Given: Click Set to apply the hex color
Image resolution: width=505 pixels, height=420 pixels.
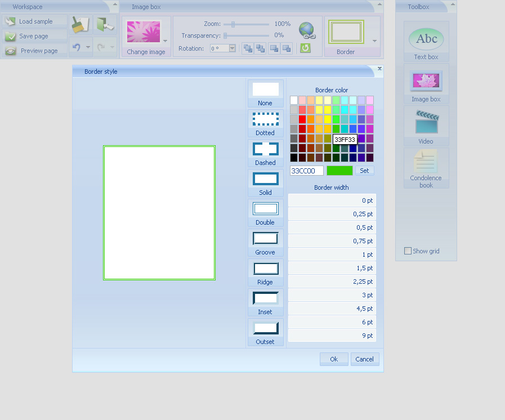Looking at the screenshot, I should (365, 171).
